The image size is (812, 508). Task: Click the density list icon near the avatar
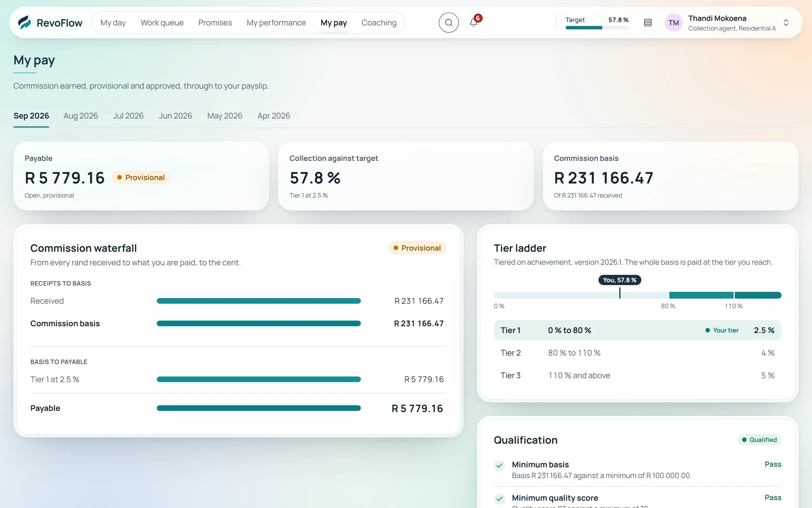[648, 23]
